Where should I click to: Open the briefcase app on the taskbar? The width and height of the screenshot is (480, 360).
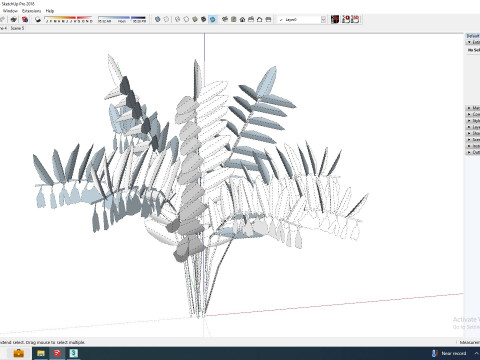point(19,353)
